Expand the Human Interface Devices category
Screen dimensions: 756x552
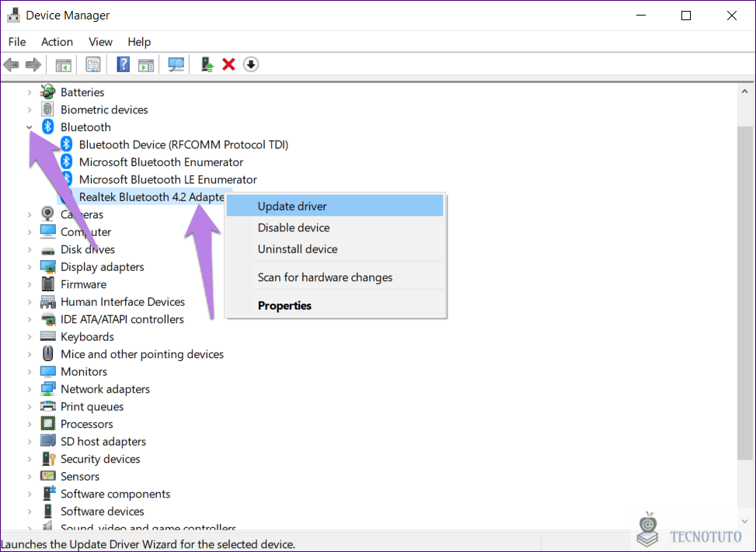point(30,302)
